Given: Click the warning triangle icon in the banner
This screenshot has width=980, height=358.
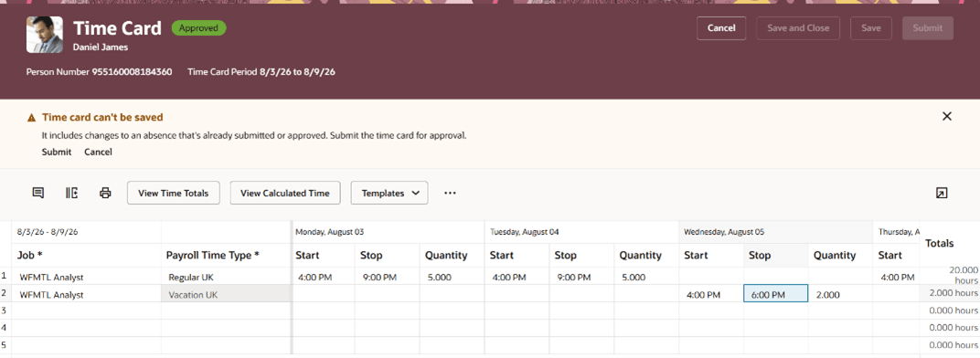Looking at the screenshot, I should (31, 118).
